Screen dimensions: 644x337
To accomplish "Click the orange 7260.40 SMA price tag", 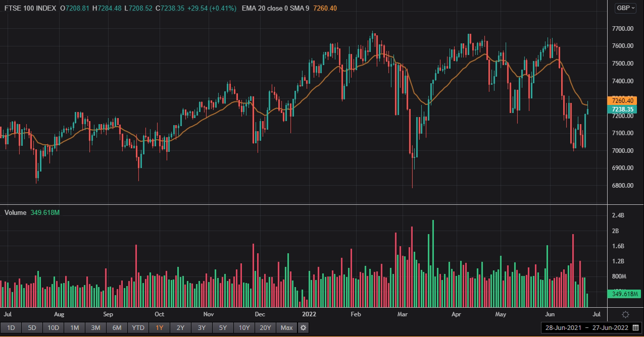I will point(622,101).
